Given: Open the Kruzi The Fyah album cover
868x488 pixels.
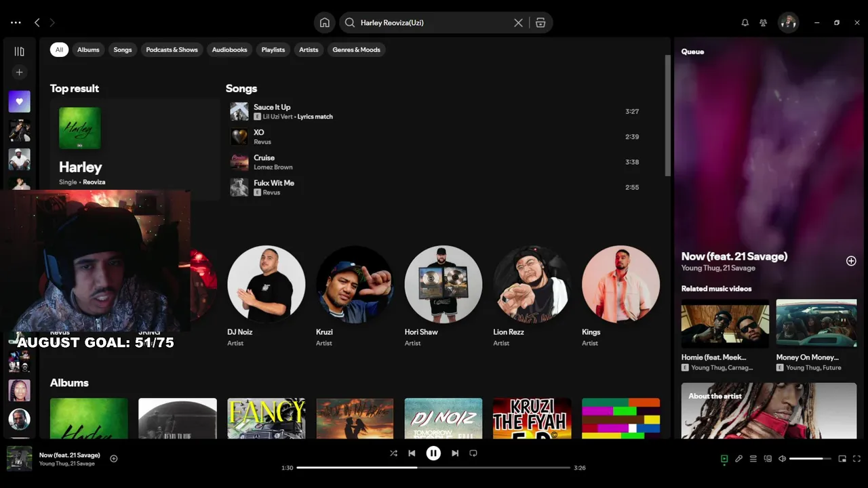Looking at the screenshot, I should tap(532, 418).
